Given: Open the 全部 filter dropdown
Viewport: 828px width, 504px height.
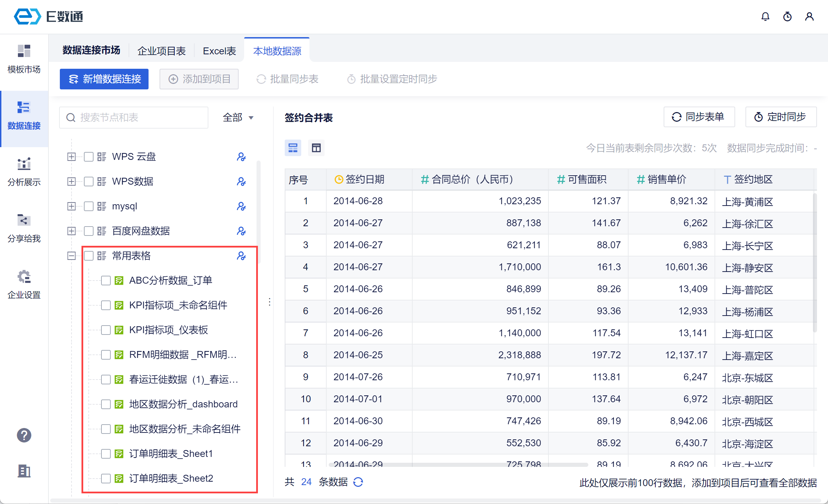Looking at the screenshot, I should tap(238, 118).
